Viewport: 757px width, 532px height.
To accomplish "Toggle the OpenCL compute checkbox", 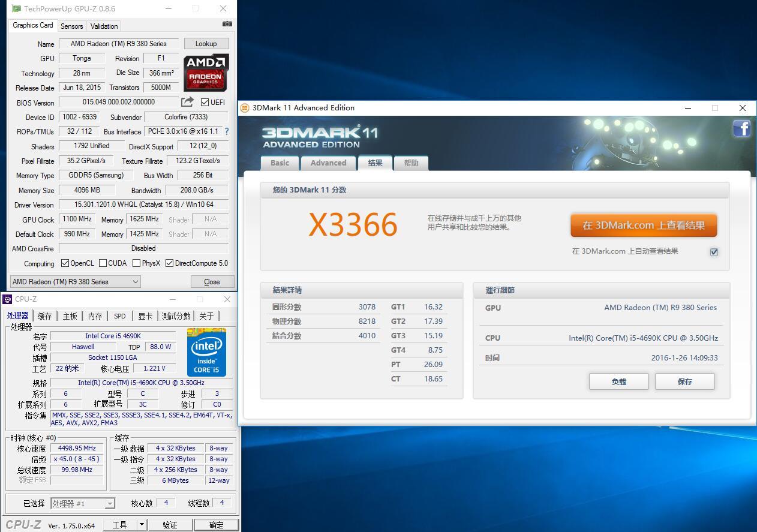I will [66, 263].
